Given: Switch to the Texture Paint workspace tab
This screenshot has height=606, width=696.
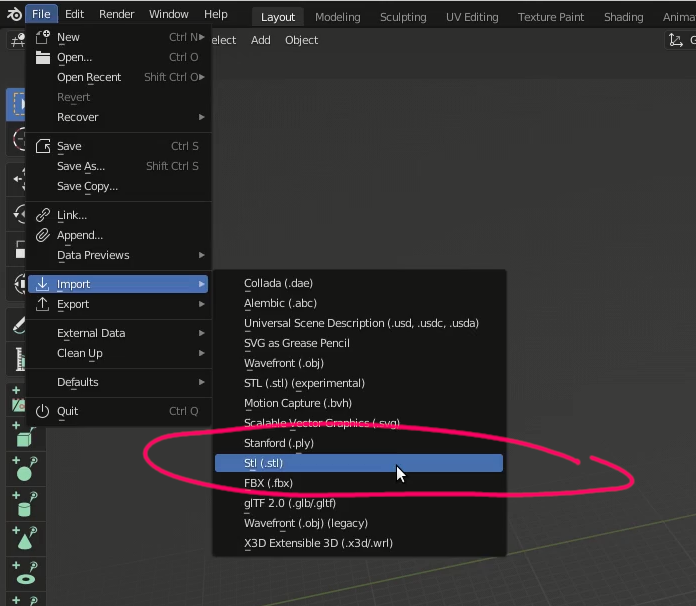Looking at the screenshot, I should (x=551, y=17).
